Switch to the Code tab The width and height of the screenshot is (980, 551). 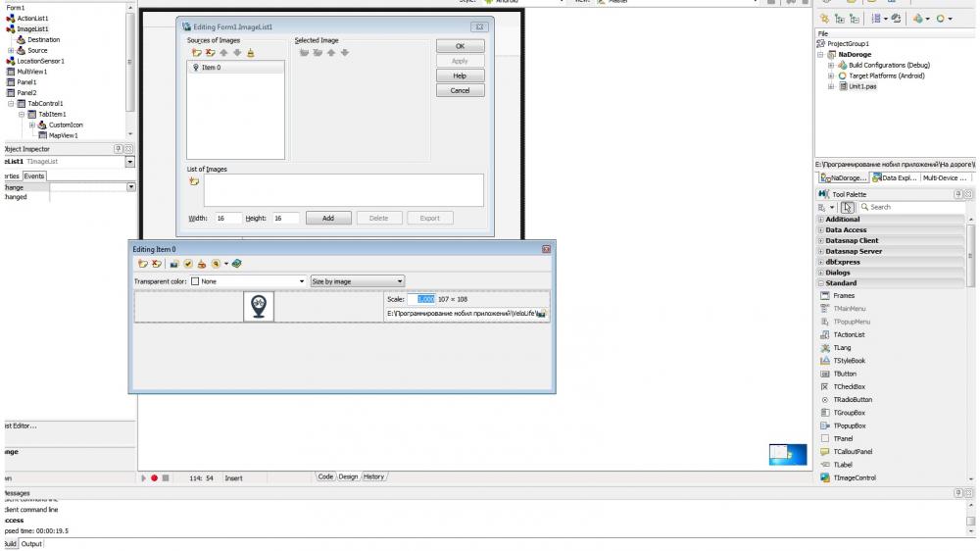[x=325, y=476]
